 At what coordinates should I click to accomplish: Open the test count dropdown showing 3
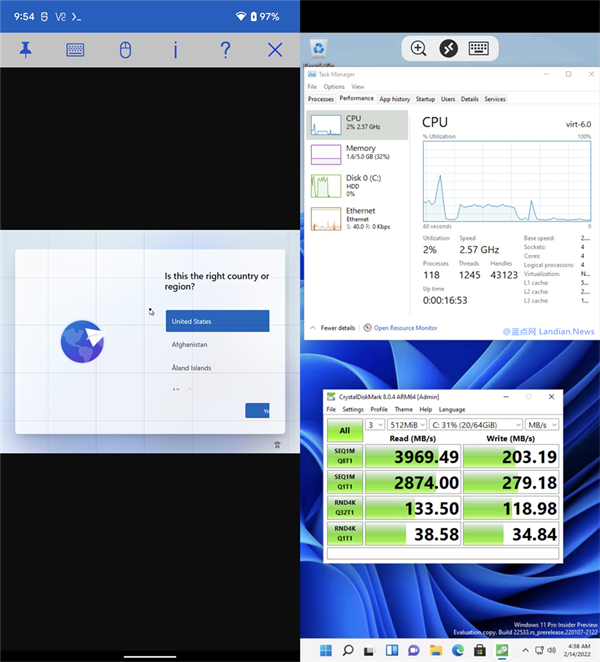click(x=375, y=425)
